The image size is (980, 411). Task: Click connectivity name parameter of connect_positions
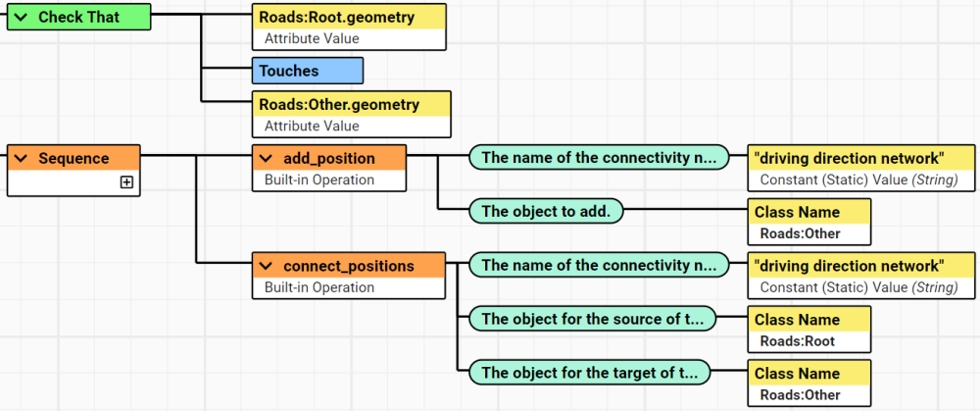coord(599,265)
